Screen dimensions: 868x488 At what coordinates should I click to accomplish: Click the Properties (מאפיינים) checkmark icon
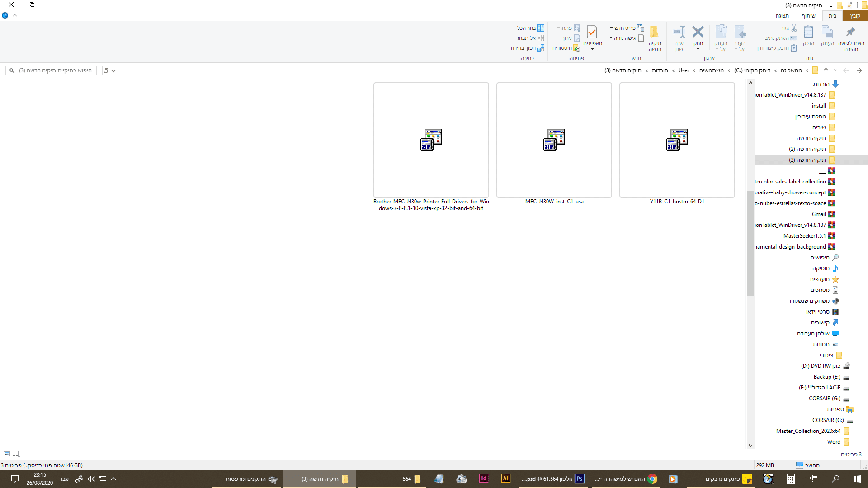tap(592, 32)
